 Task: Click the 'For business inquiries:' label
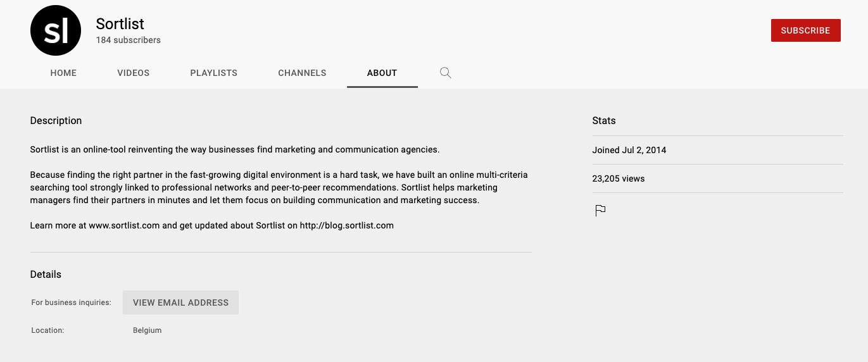pos(71,303)
